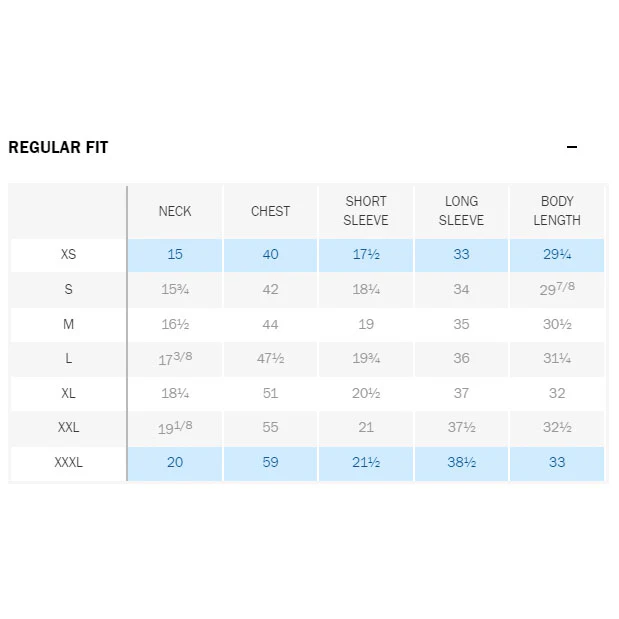Image resolution: width=619 pixels, height=619 pixels.
Task: Select the XXL size row label
Action: coord(68,427)
